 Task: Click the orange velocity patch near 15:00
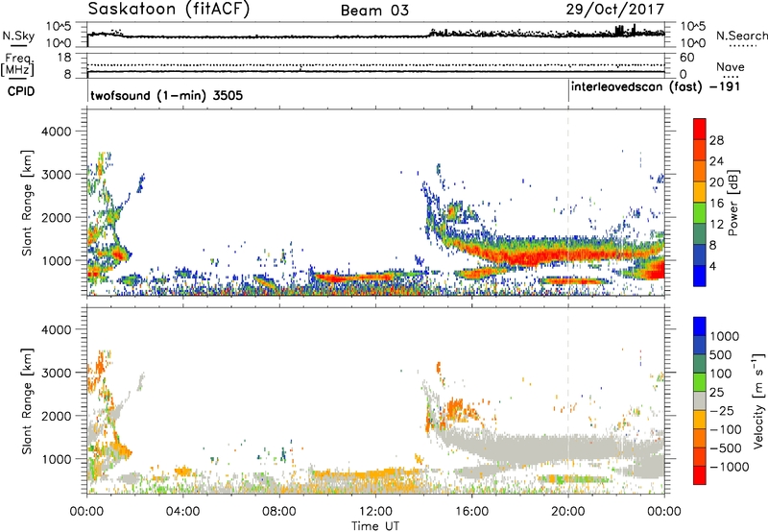[x=457, y=408]
